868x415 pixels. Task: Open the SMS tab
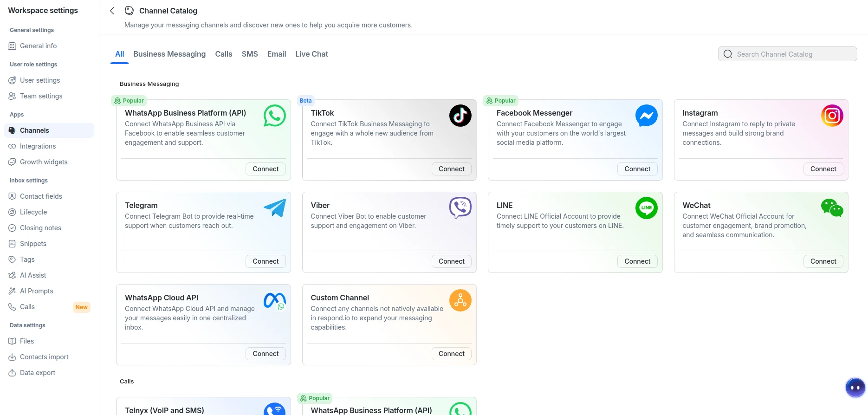tap(250, 54)
